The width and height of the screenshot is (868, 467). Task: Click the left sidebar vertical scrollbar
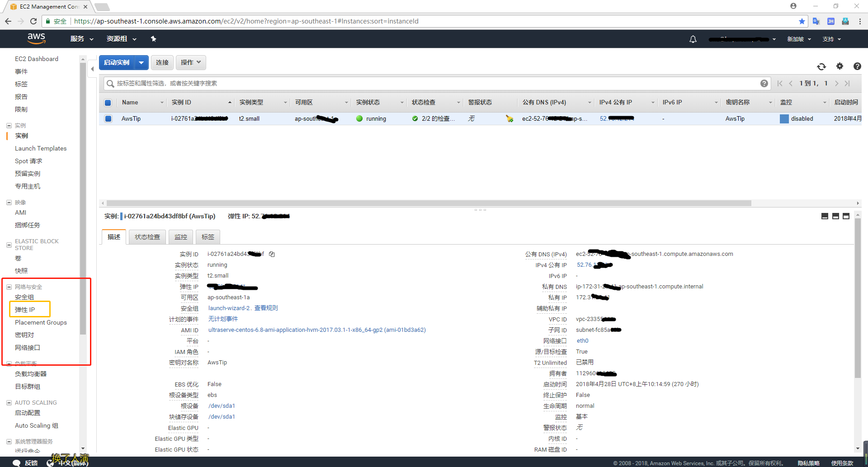[83, 199]
